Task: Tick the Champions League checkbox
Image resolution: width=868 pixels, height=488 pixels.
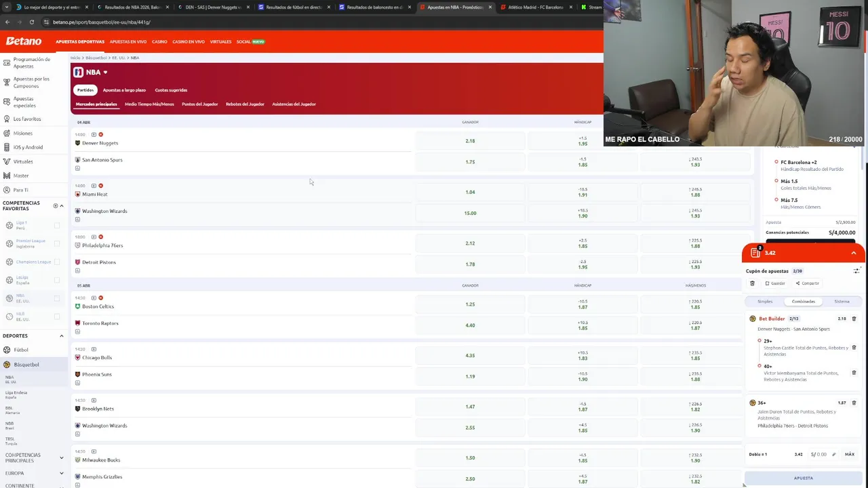Action: [x=57, y=262]
